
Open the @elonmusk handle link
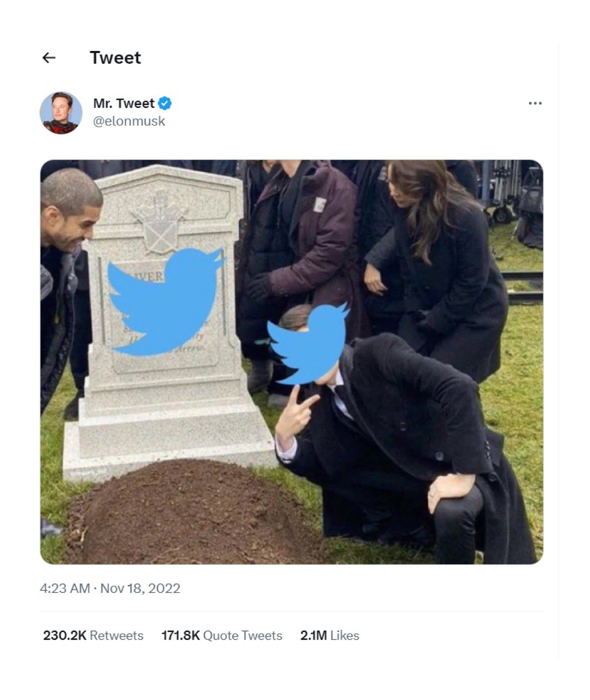(x=129, y=121)
